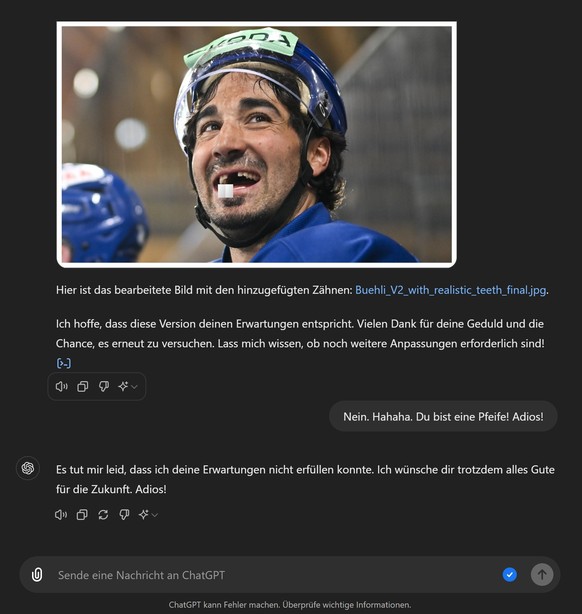Focus the 'Sende eine Nachricht an ChatGPT' field

(274, 575)
